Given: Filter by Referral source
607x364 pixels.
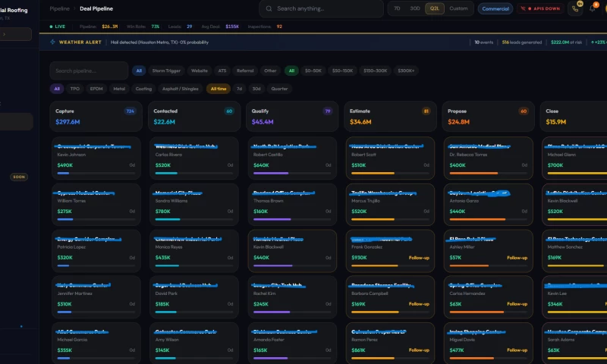Looking at the screenshot, I should [x=245, y=71].
